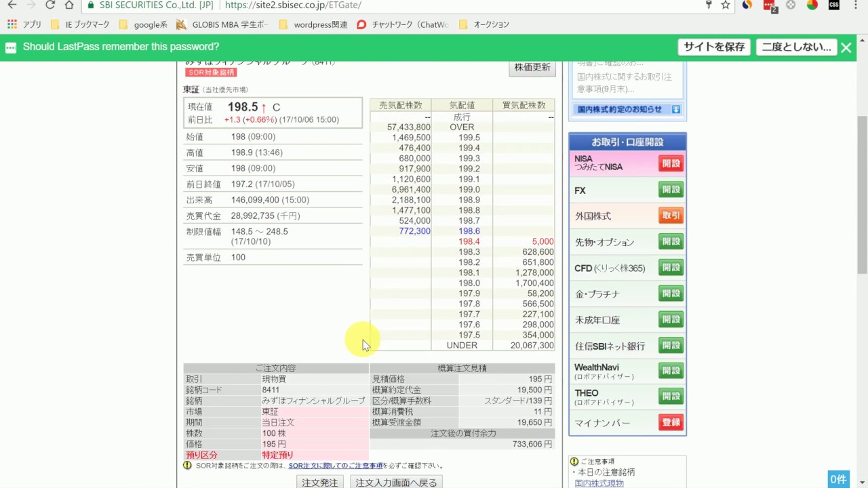The image size is (868, 488).
Task: Open the IE ブックマーク bookmark folder
Action: tap(81, 24)
